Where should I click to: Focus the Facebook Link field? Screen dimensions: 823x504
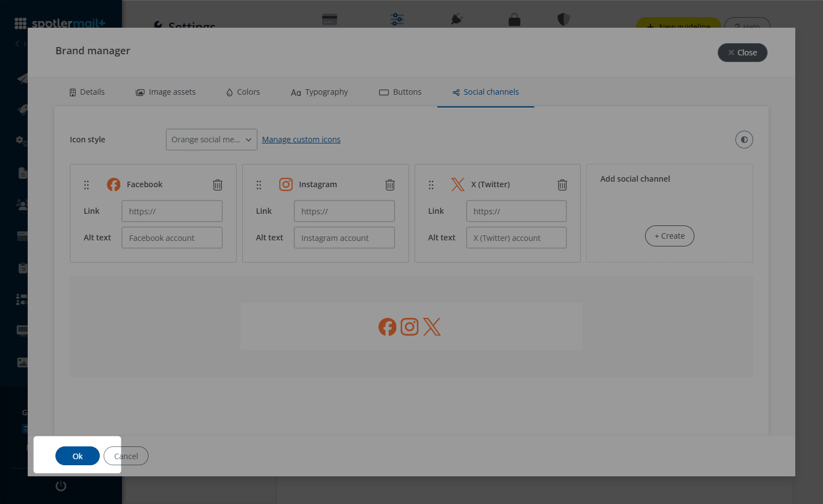[172, 211]
